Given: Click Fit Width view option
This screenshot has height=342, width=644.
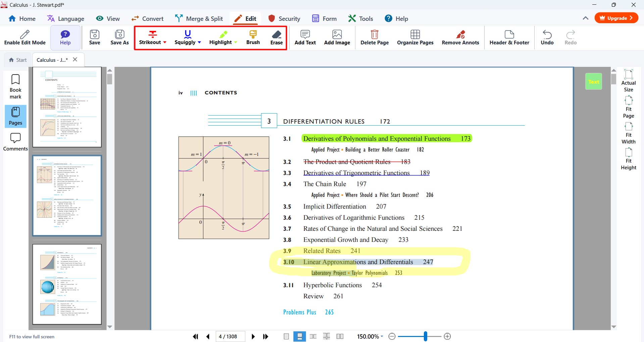Looking at the screenshot, I should (629, 133).
